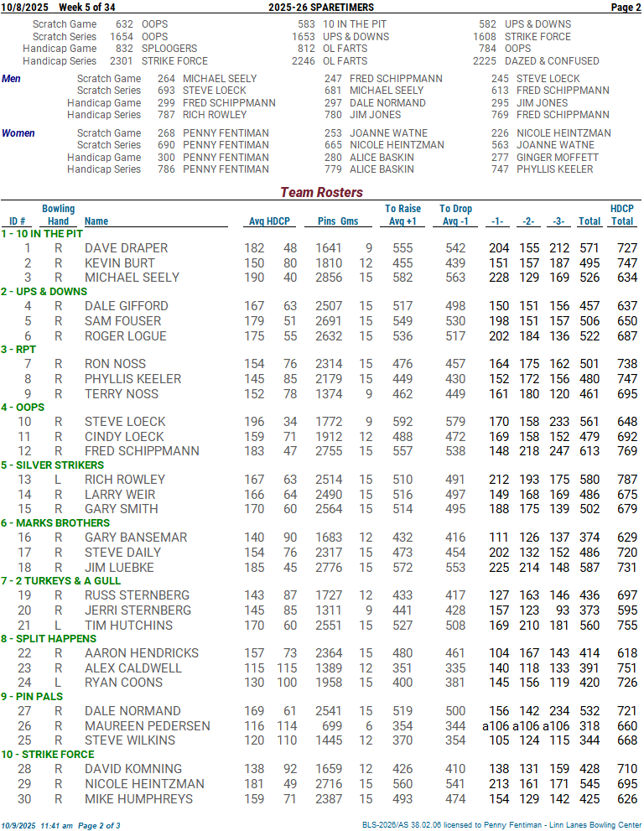The height and width of the screenshot is (831, 644).
Task: Click the Men category label
Action: [12, 79]
